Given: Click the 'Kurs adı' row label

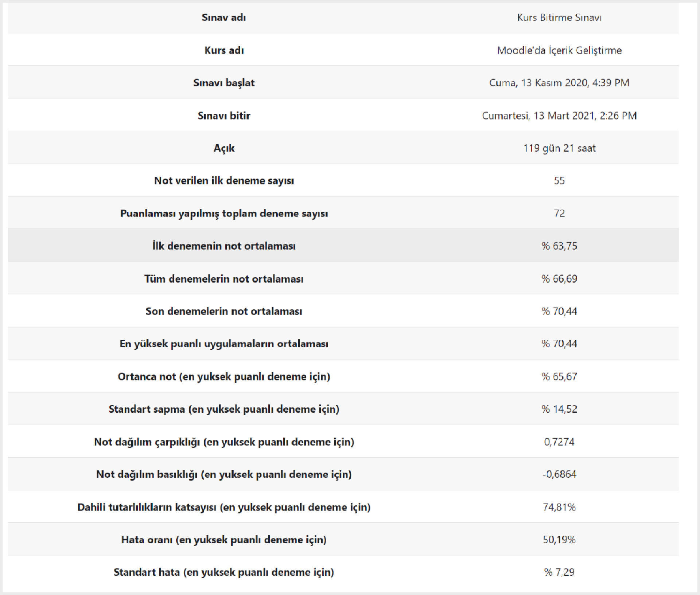Looking at the screenshot, I should coord(224,50).
